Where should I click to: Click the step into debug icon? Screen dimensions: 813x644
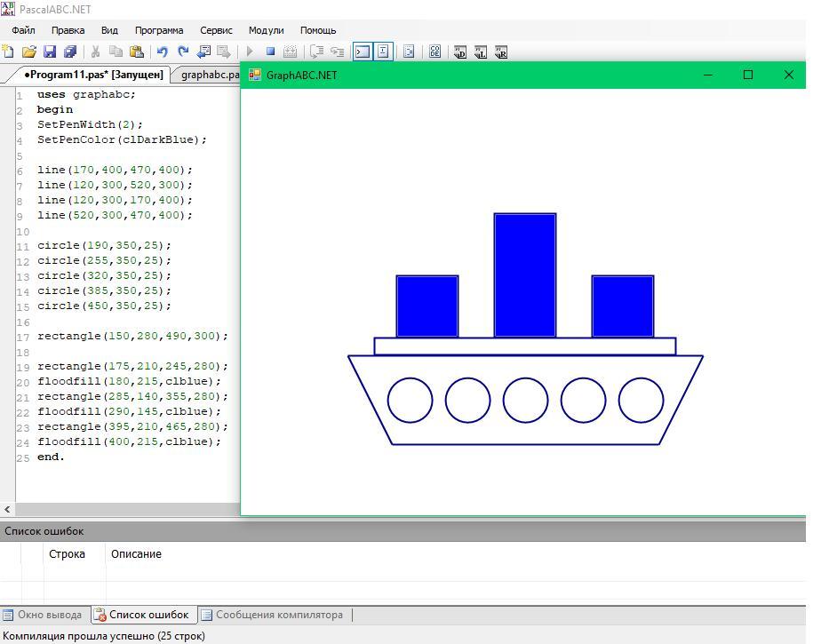click(x=338, y=52)
